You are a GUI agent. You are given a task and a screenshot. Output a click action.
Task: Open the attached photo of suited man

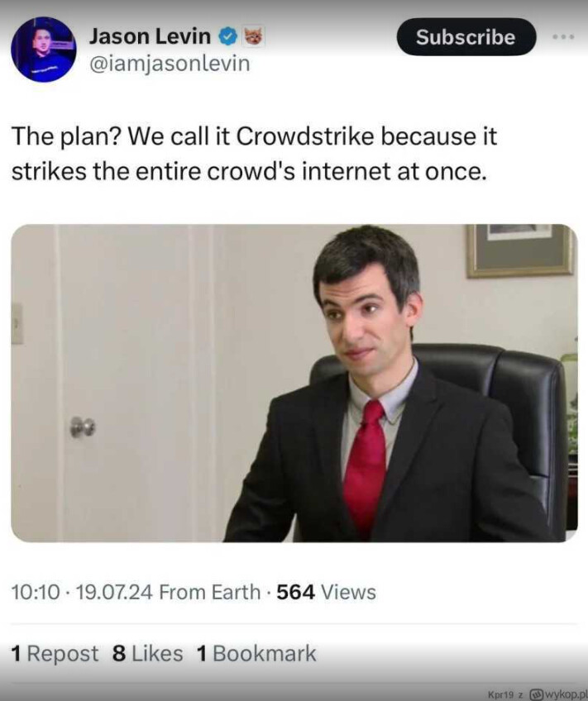point(294,383)
